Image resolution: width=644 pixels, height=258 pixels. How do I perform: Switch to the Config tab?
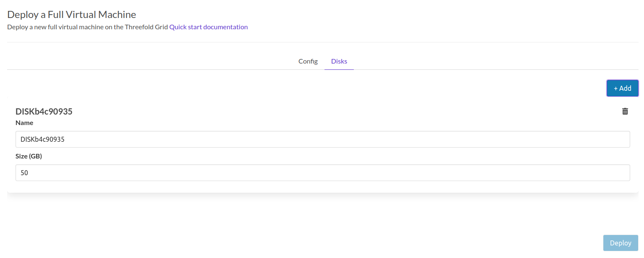tap(308, 61)
